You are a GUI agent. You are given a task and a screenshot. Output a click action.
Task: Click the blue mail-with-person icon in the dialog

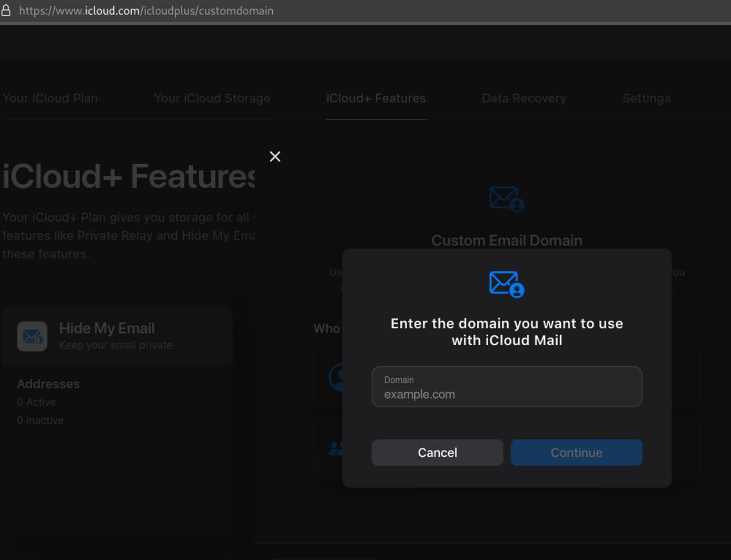click(x=506, y=284)
